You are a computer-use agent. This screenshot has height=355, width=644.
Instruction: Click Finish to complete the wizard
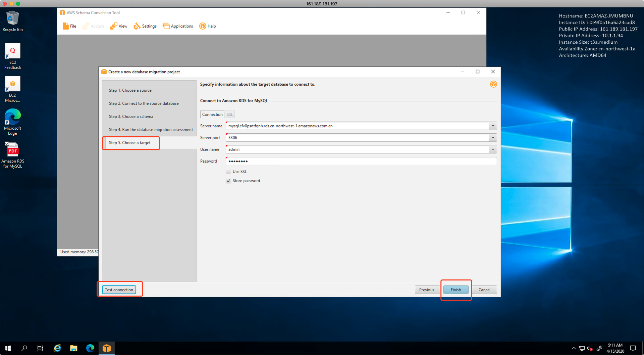click(x=455, y=290)
